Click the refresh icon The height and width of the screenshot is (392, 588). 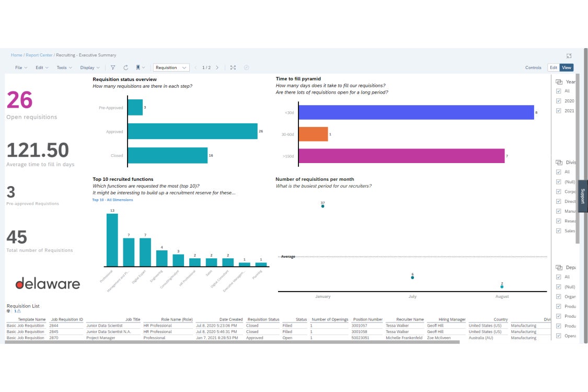point(125,67)
